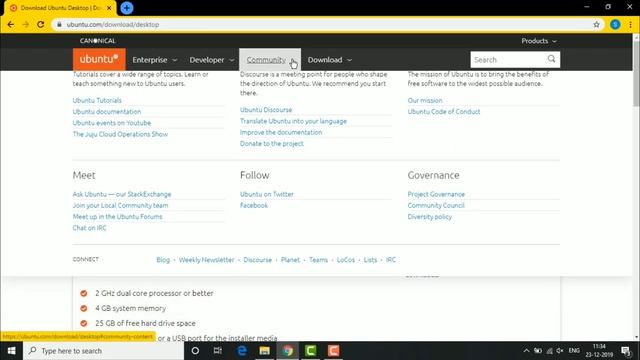
Task: Click Blog in the Connect row
Action: click(x=163, y=260)
